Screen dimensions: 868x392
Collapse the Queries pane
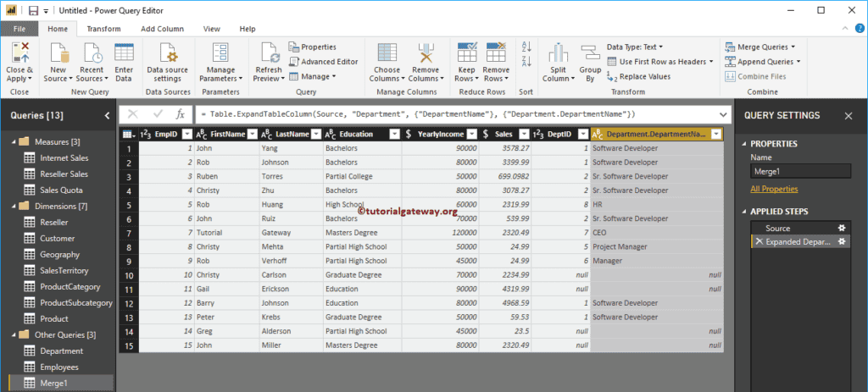[x=108, y=115]
